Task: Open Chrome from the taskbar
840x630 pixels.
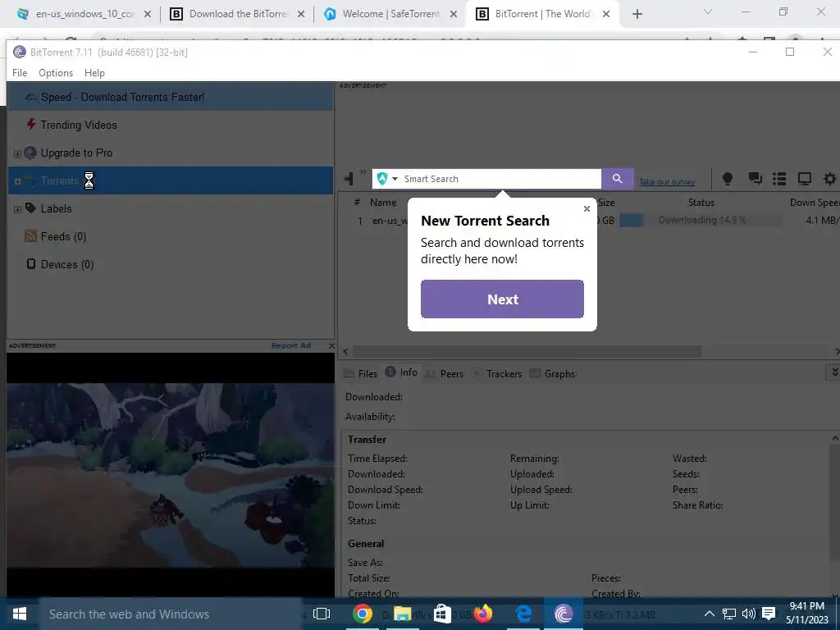Action: [362, 614]
